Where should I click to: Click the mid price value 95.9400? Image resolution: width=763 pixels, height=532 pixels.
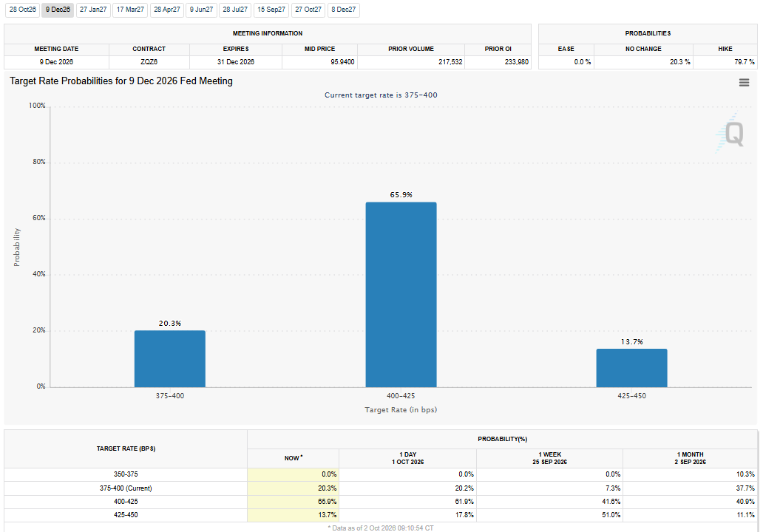click(x=342, y=62)
